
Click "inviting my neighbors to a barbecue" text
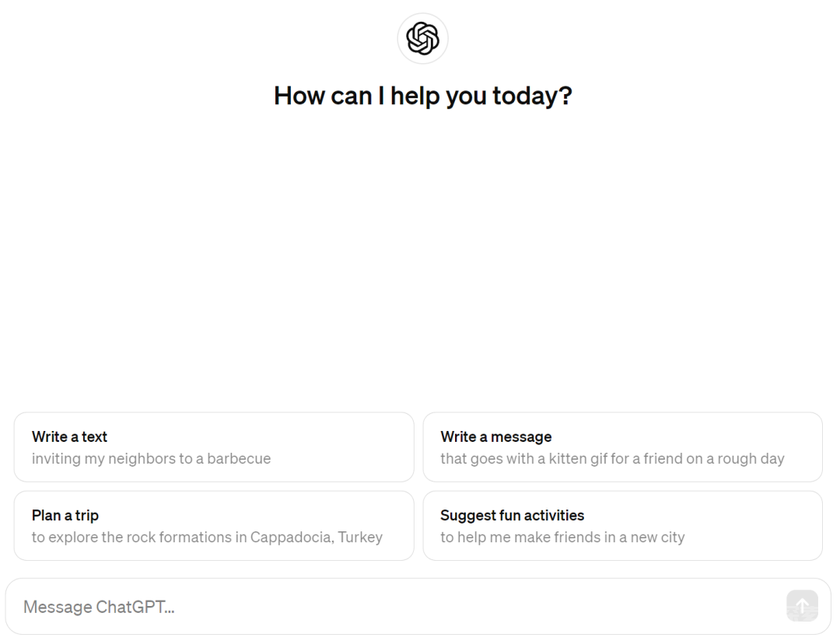[x=151, y=459]
